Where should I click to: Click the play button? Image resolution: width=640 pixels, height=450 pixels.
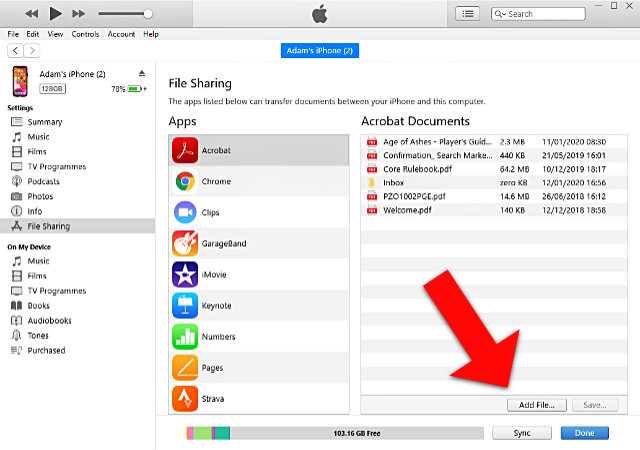point(55,13)
